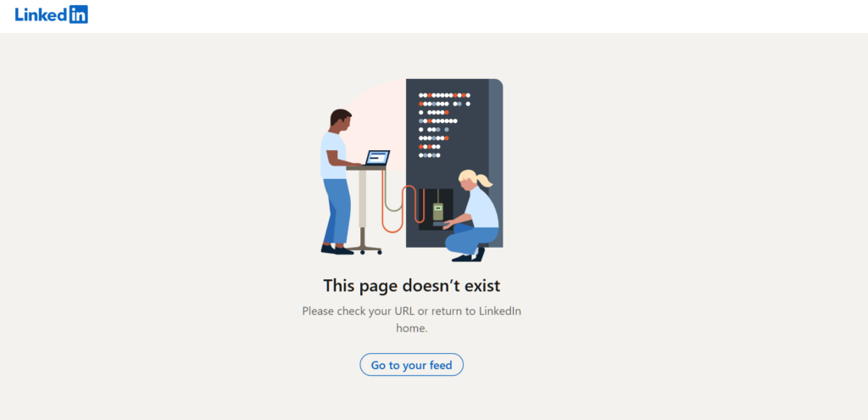This screenshot has height=420, width=868.
Task: Click the wheeled base of the standing desk
Action: (364, 248)
